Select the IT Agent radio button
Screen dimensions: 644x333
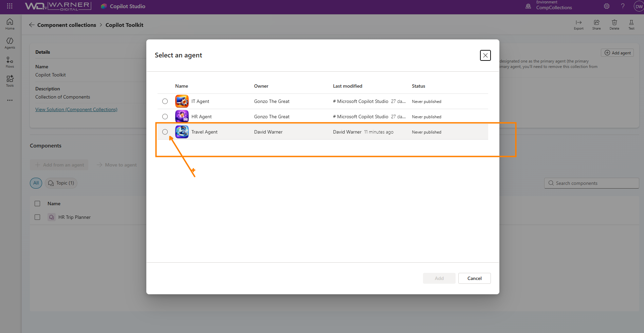tap(165, 101)
